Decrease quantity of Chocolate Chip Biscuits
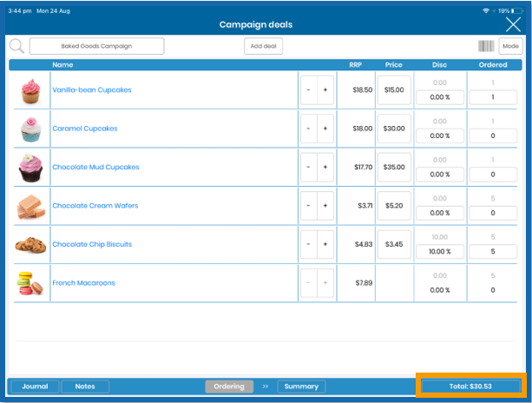Viewport: 532px width, 403px height. click(x=308, y=244)
